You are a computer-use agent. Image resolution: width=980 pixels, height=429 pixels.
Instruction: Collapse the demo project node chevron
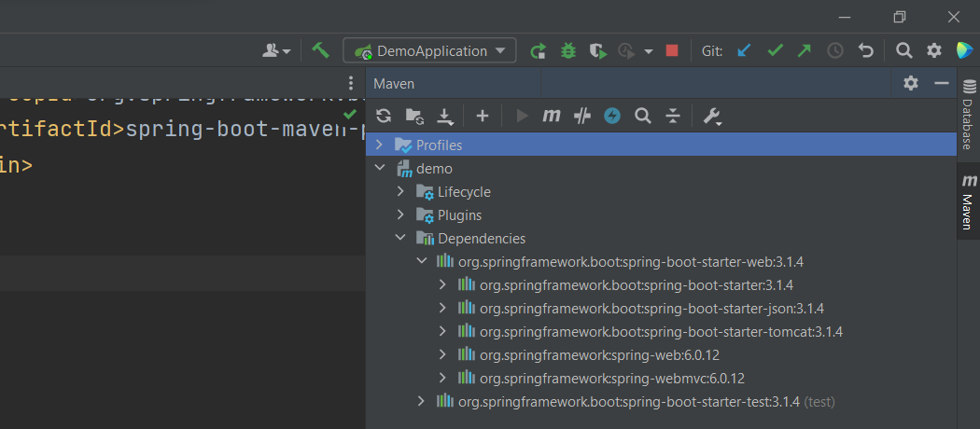(379, 168)
